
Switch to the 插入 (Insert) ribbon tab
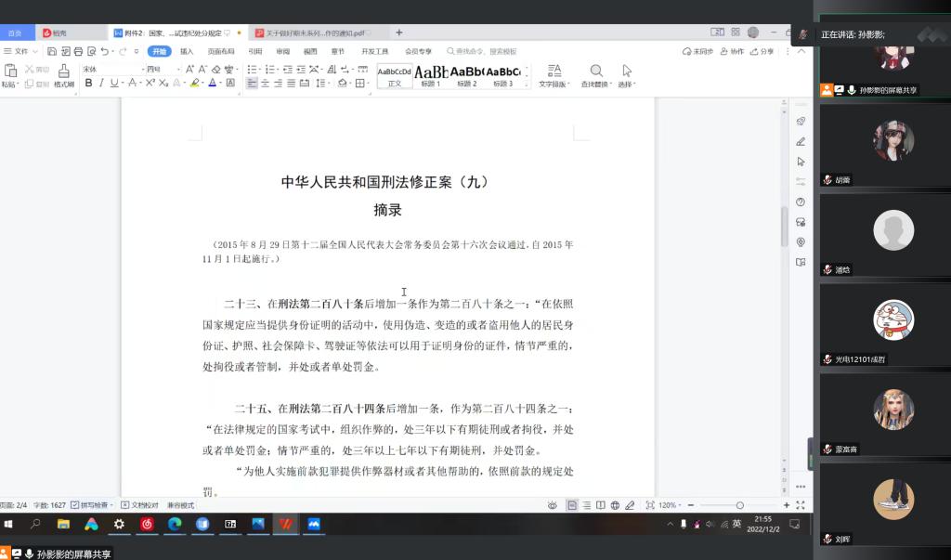tap(187, 51)
